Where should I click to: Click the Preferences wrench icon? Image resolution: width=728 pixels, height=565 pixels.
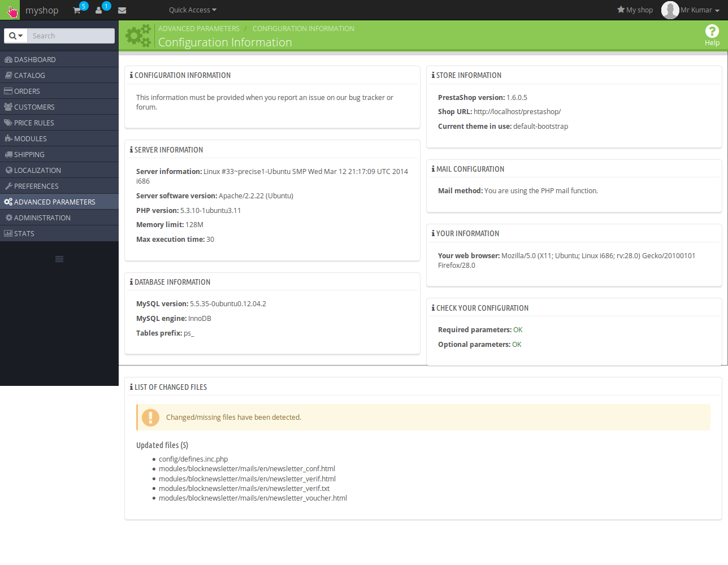click(8, 186)
